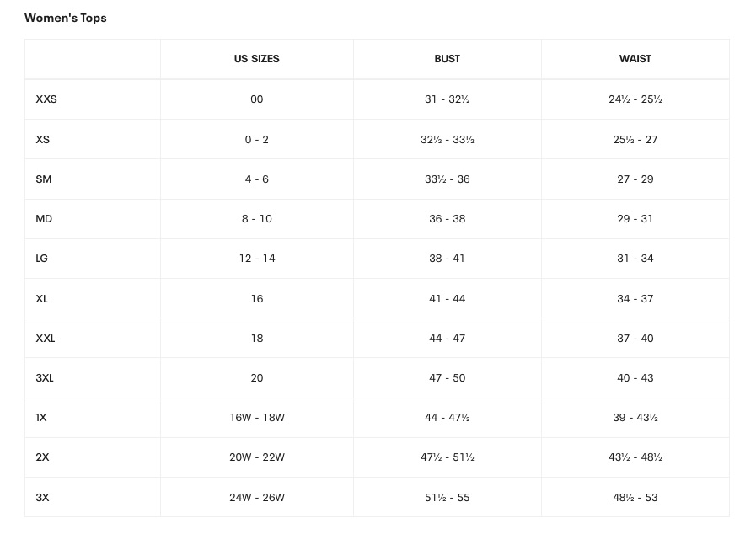Click US size 24W - 26W cell
The width and height of the screenshot is (756, 534).
pos(257,498)
